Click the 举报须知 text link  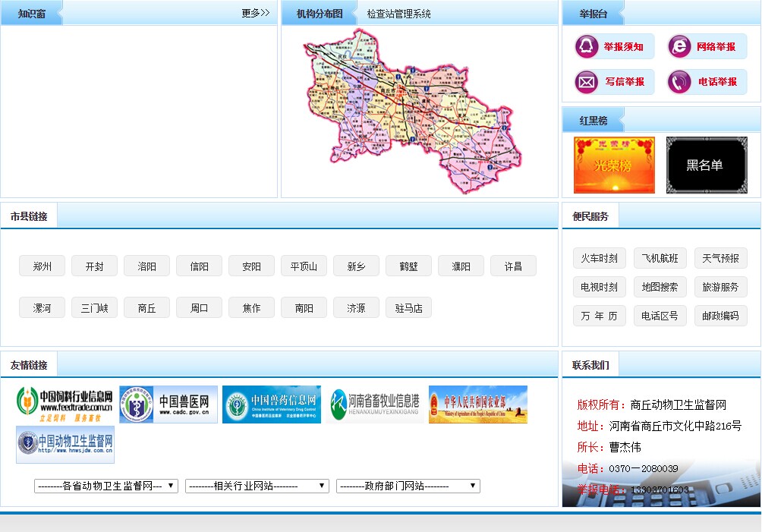(x=624, y=46)
